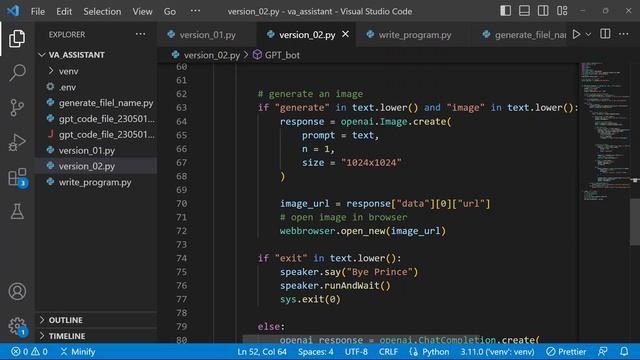Click Ln 52, Col 64 cursor position

pos(262,351)
